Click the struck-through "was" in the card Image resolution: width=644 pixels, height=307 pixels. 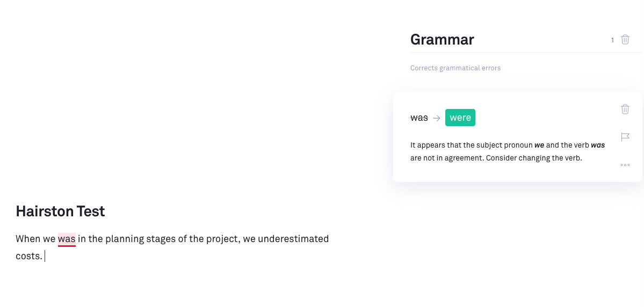pos(419,118)
